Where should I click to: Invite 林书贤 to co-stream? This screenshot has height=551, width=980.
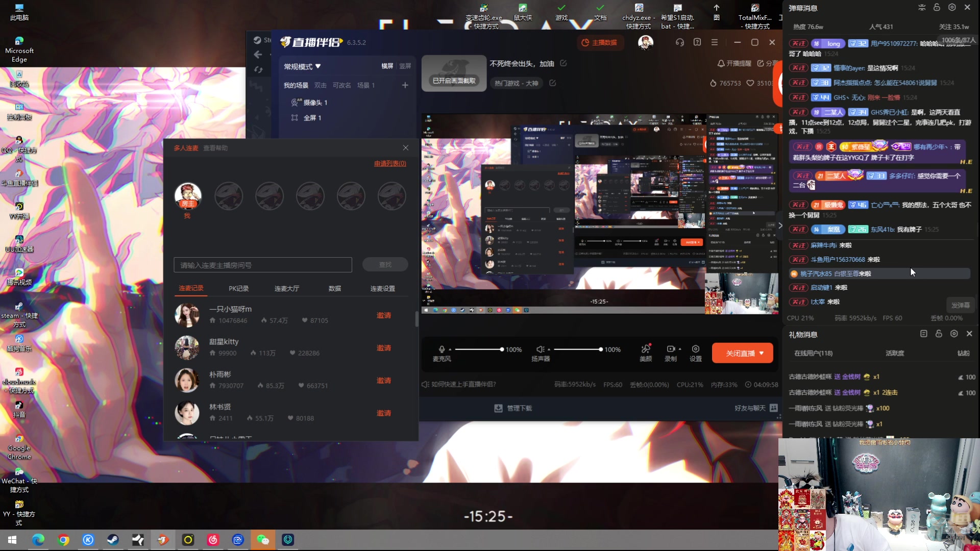(x=384, y=413)
